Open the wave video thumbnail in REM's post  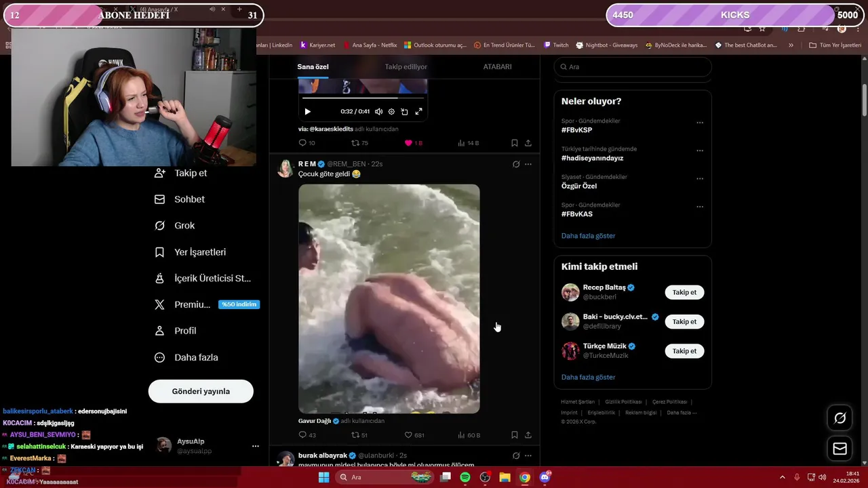click(389, 299)
